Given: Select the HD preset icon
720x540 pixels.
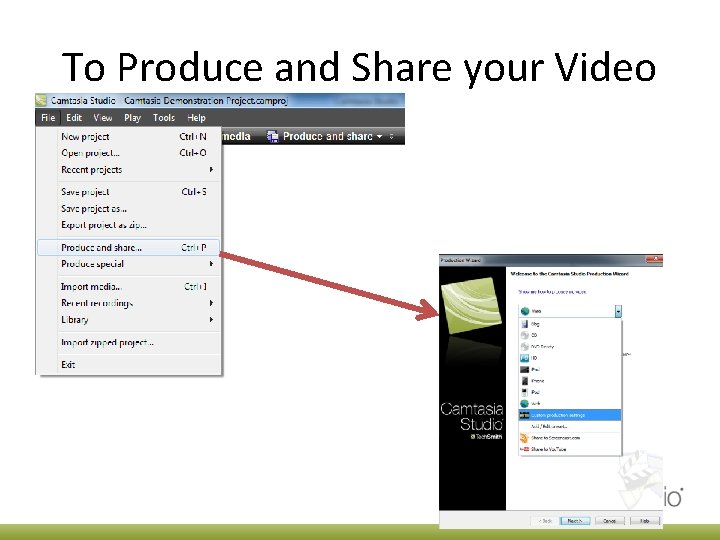Looking at the screenshot, I should pyautogui.click(x=524, y=358).
